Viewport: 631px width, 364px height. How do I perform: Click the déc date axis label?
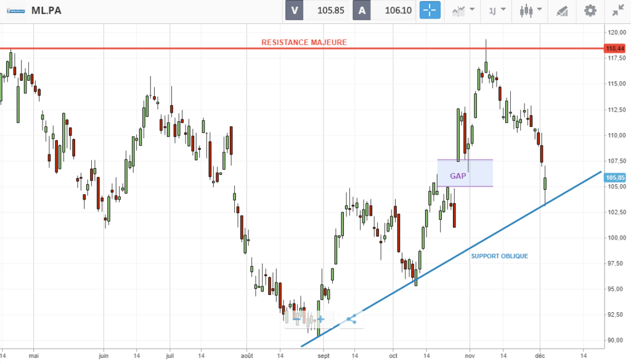tap(540, 355)
